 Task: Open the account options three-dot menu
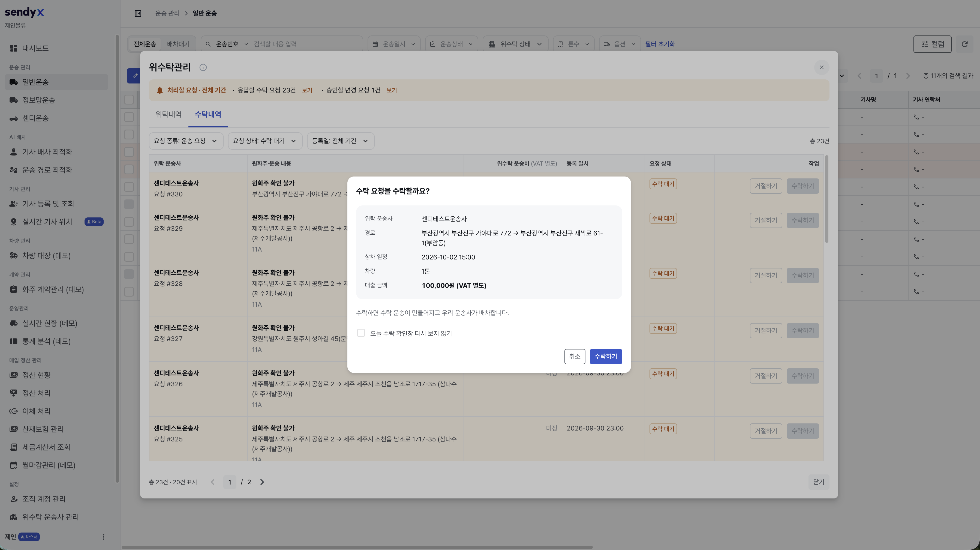pos(103,537)
